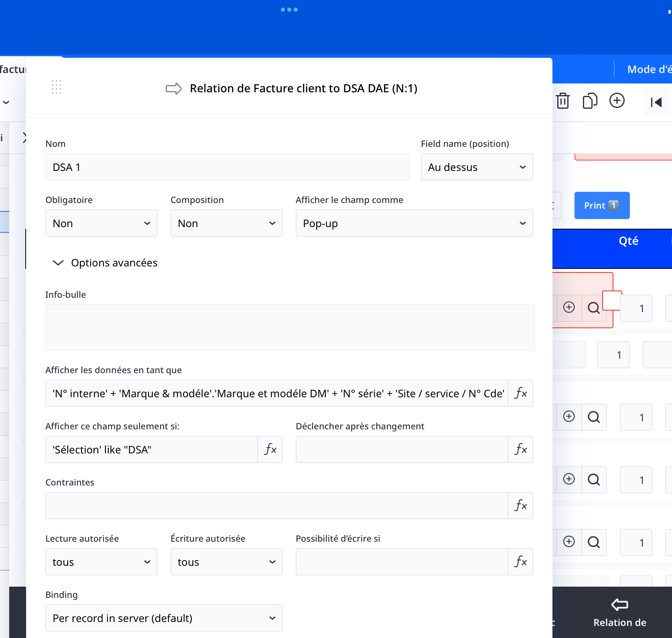The image size is (672, 638).
Task: Open the Composition dropdown
Action: pos(226,223)
